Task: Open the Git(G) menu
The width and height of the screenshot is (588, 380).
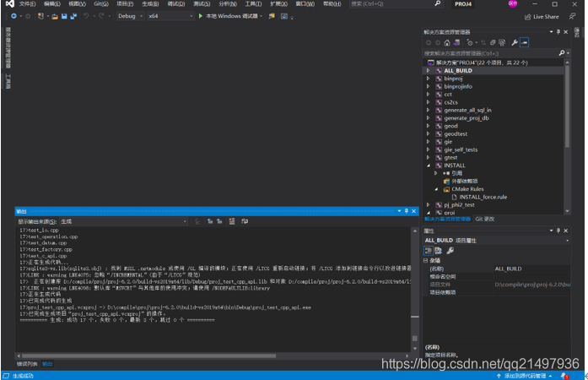Action: [101, 3]
